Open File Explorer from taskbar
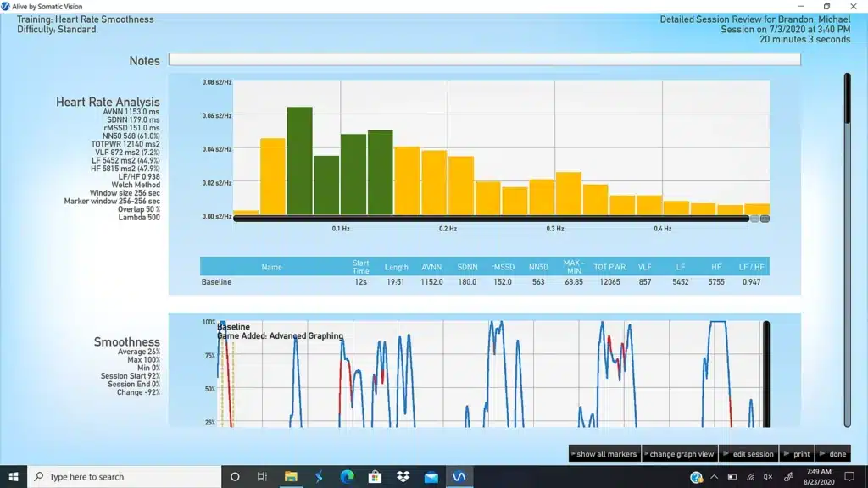This screenshot has width=868, height=488. 291,476
